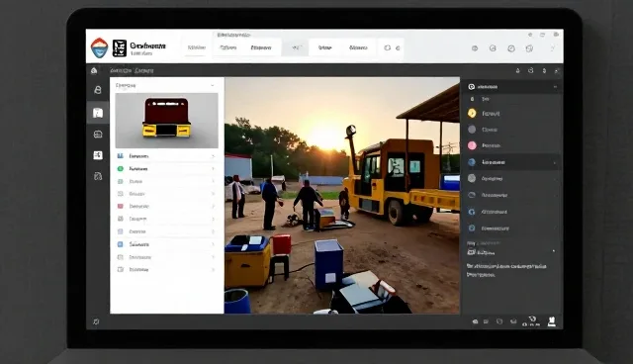Collapse the left panel header chevron above thumbnail
633x364 pixels.
pyautogui.click(x=213, y=85)
